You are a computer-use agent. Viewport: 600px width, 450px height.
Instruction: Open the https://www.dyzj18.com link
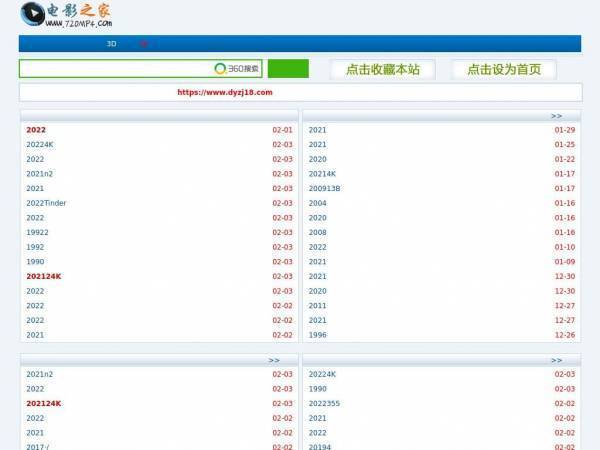pos(225,92)
